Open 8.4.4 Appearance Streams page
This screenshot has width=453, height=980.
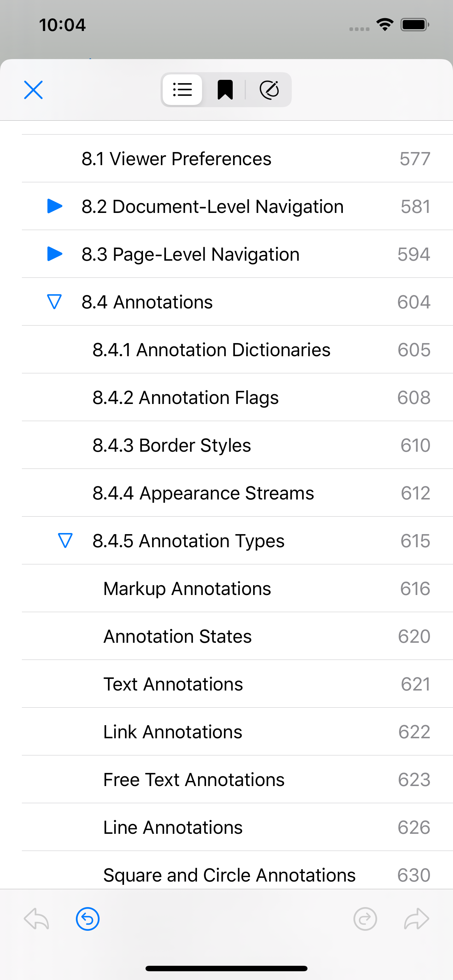click(237, 493)
